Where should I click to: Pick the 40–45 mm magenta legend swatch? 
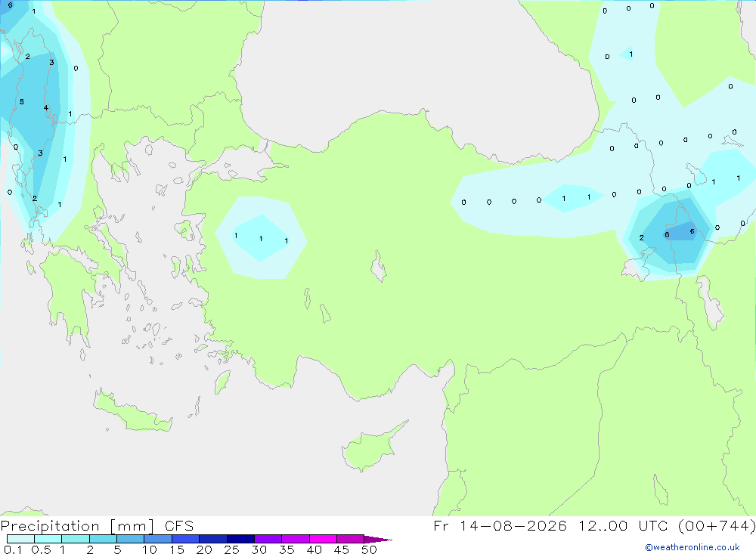pyautogui.click(x=323, y=539)
